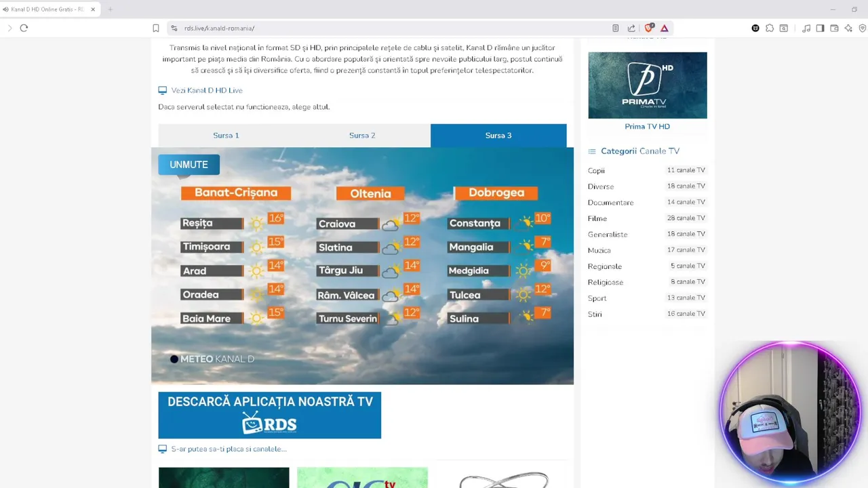Open the Copii channel category

[x=596, y=171]
